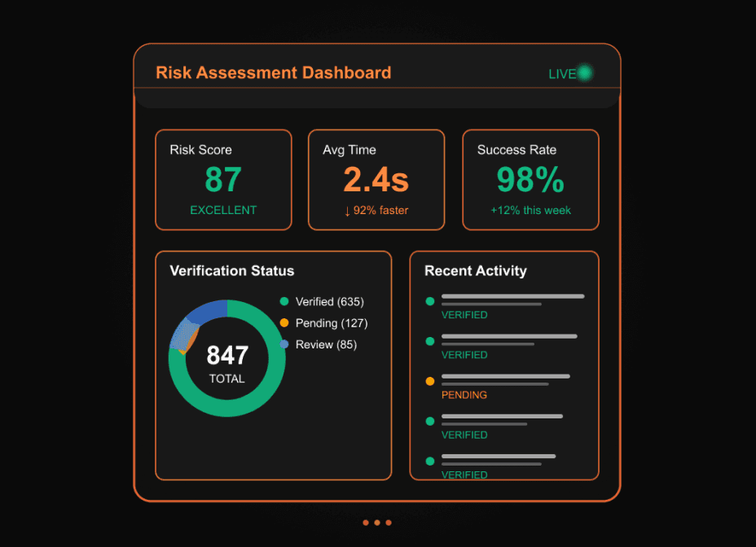The width and height of the screenshot is (756, 547).
Task: Click the 87 risk score value
Action: (x=222, y=179)
